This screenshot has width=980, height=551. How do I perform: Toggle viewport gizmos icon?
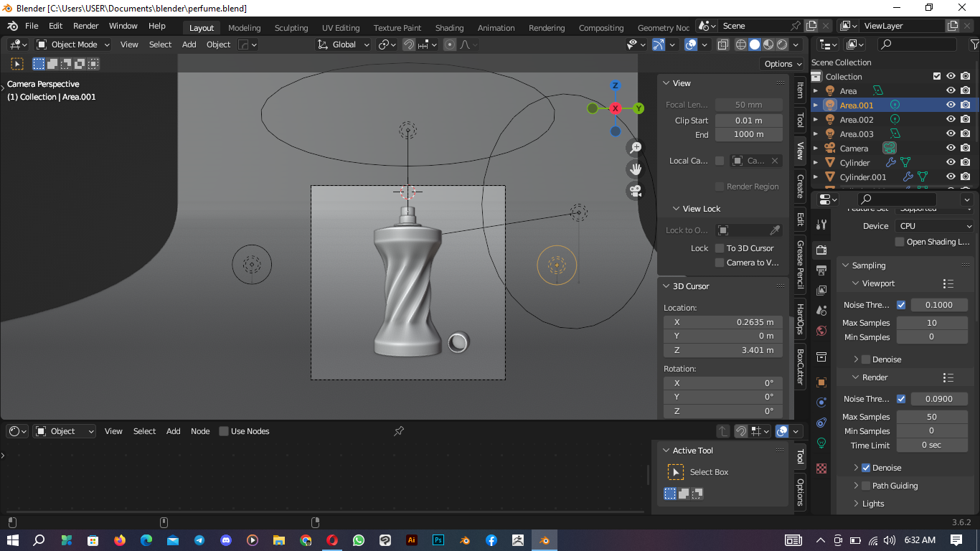tap(659, 44)
